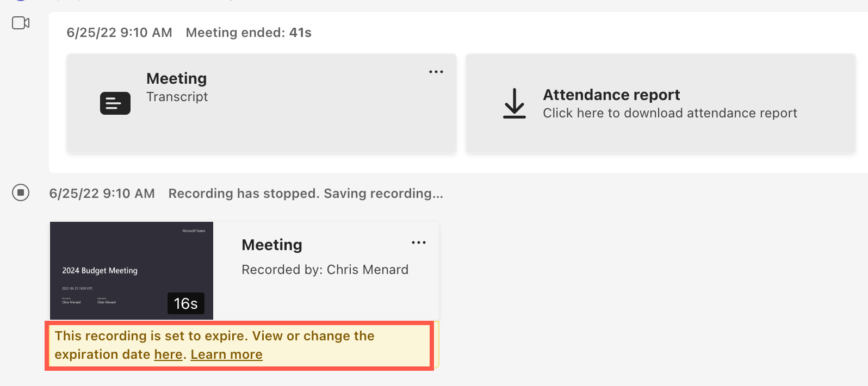Viewport: 868px width, 386px height.
Task: Open more options on the Transcript card
Action: [436, 71]
